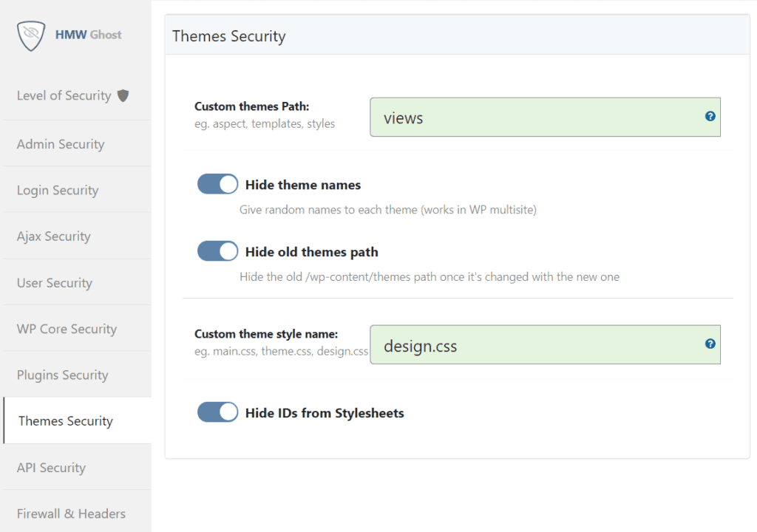Viewport: 757px width, 532px height.
Task: Open the Login Security section
Action: pos(58,189)
